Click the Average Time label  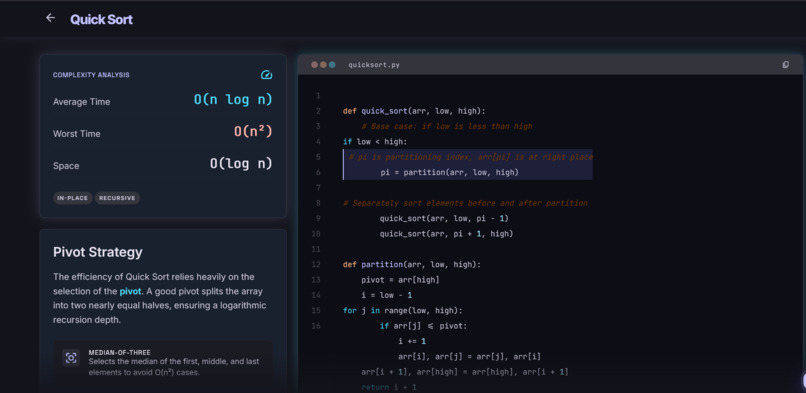81,102
